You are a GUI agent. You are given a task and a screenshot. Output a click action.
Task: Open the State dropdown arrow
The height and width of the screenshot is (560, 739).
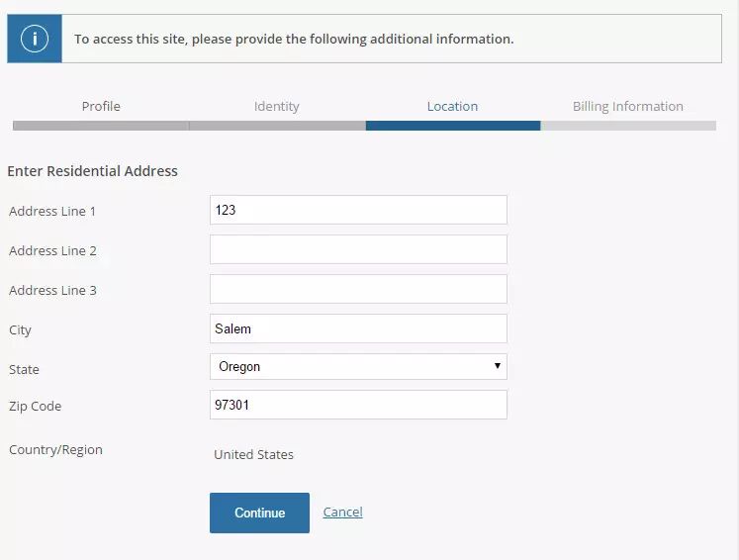click(x=497, y=366)
